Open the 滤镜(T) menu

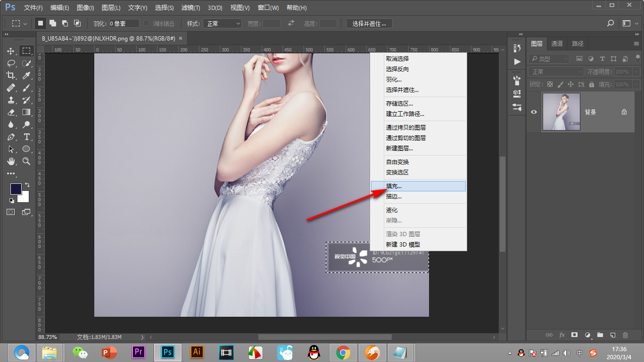coord(191,8)
